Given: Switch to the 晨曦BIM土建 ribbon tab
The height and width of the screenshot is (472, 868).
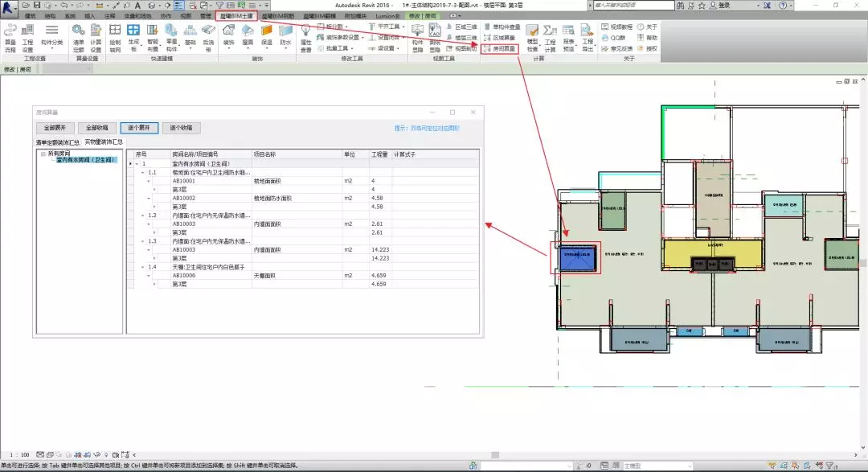Looking at the screenshot, I should pos(237,15).
